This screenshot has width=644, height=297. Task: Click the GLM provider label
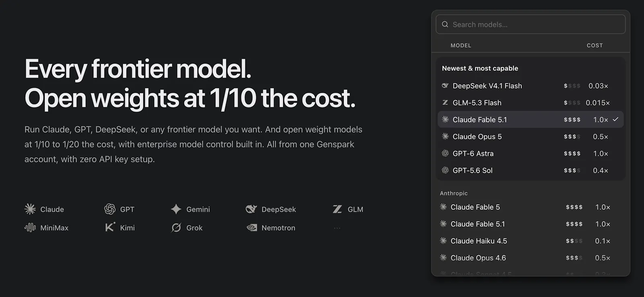point(355,209)
